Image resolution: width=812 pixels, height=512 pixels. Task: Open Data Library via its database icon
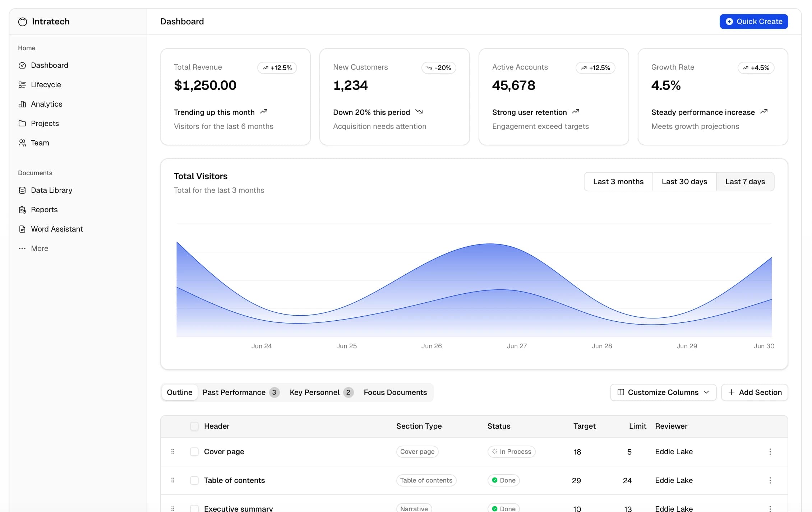pyautogui.click(x=22, y=190)
